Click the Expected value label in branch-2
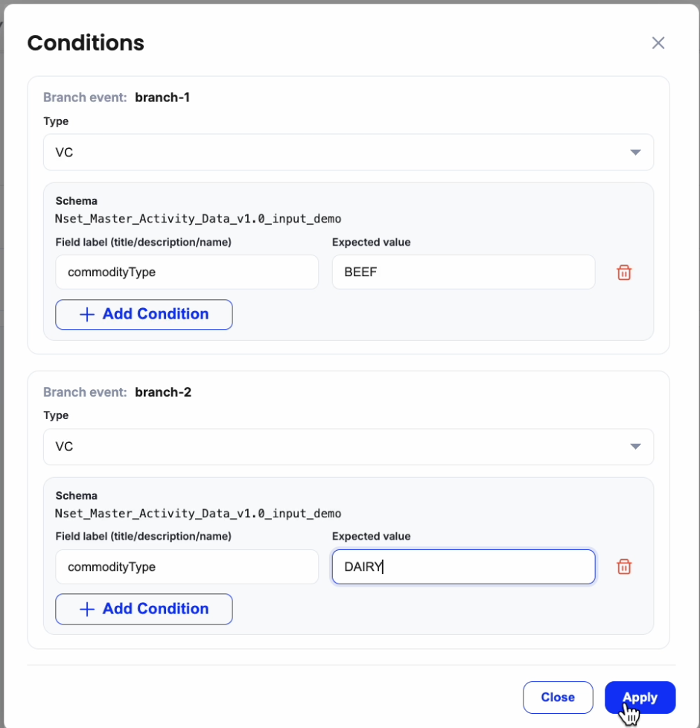The image size is (700, 728). [371, 536]
